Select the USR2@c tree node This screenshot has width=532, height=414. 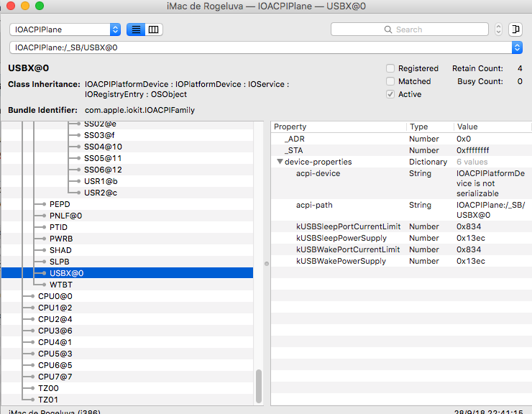tap(101, 193)
